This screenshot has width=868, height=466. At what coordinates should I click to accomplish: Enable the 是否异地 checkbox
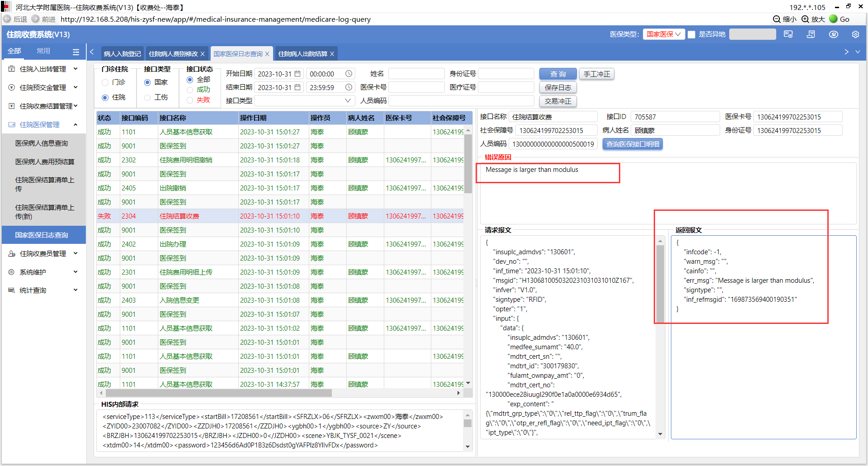pos(691,34)
